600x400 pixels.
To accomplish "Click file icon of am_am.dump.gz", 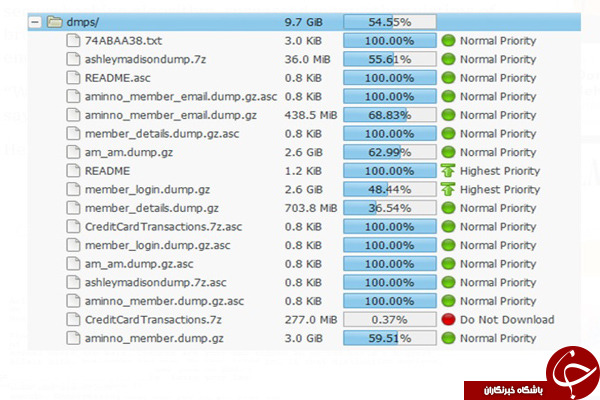I will click(73, 152).
